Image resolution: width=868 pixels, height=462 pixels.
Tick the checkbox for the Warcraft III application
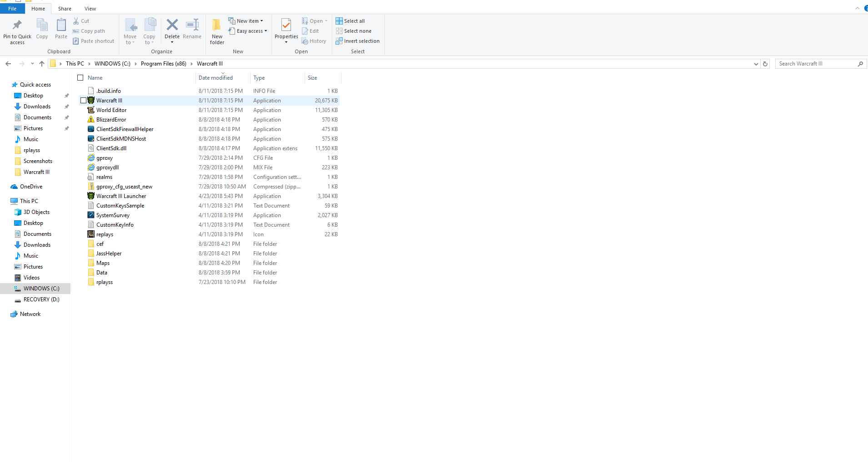click(x=83, y=101)
